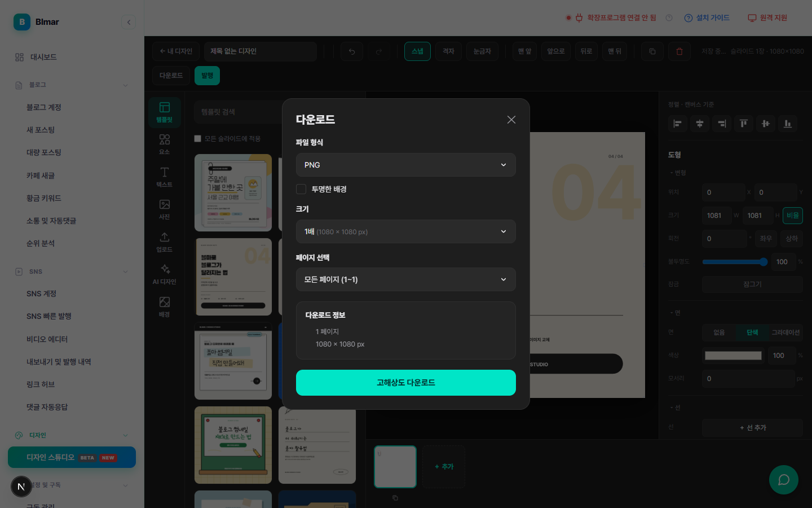The width and height of the screenshot is (812, 508).
Task: Open 비디오 에디터 in the sidebar
Action: click(47, 339)
